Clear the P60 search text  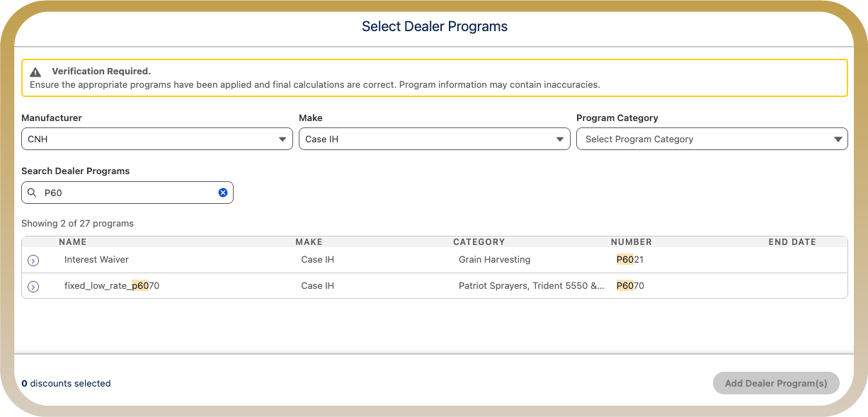click(223, 193)
